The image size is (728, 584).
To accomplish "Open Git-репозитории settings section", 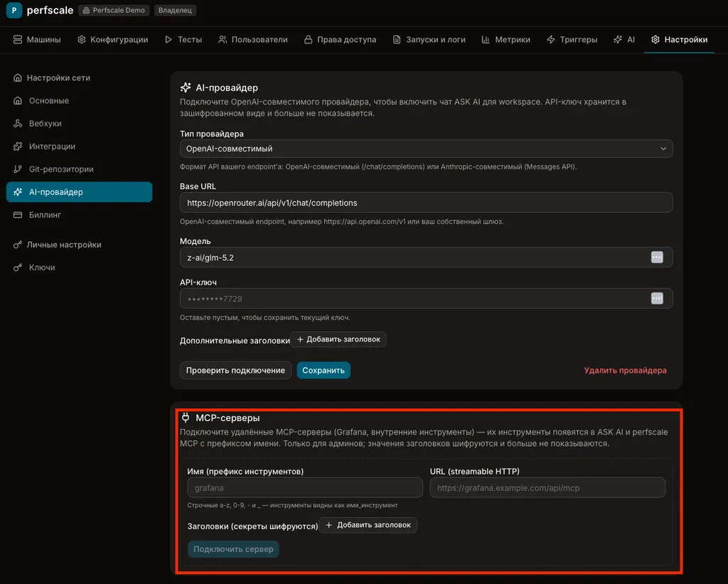I will pos(80,169).
